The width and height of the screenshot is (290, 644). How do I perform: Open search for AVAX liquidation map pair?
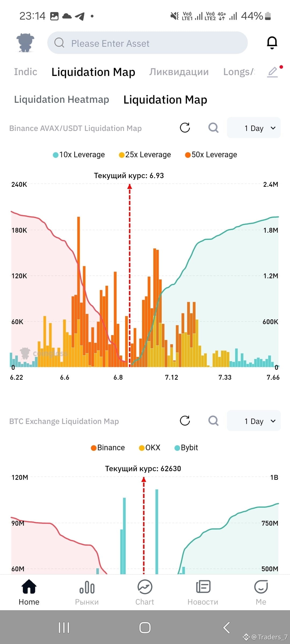click(x=213, y=128)
